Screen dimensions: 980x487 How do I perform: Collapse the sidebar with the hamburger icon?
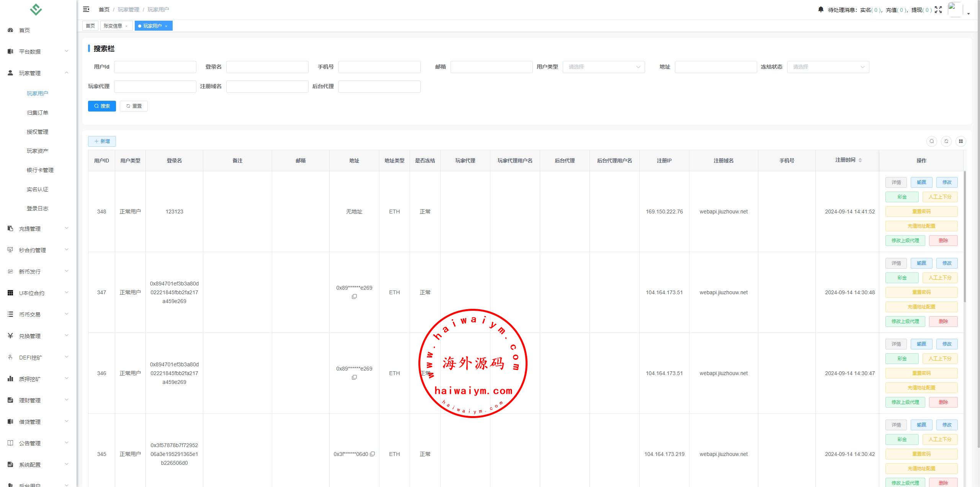(x=86, y=9)
